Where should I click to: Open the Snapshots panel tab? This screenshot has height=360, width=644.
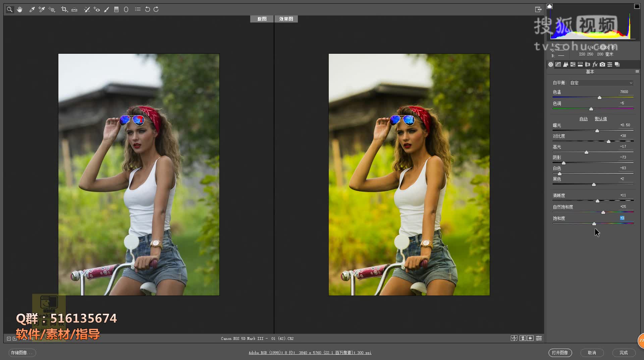pos(617,64)
